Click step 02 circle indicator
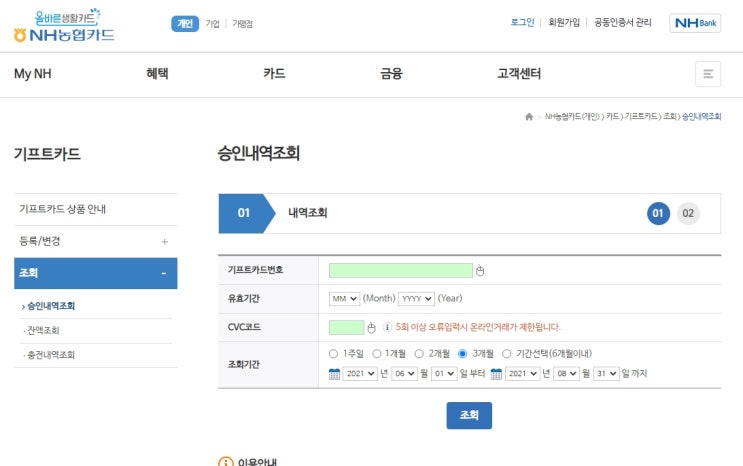Screen dimensions: 743x466 pyautogui.click(x=688, y=213)
